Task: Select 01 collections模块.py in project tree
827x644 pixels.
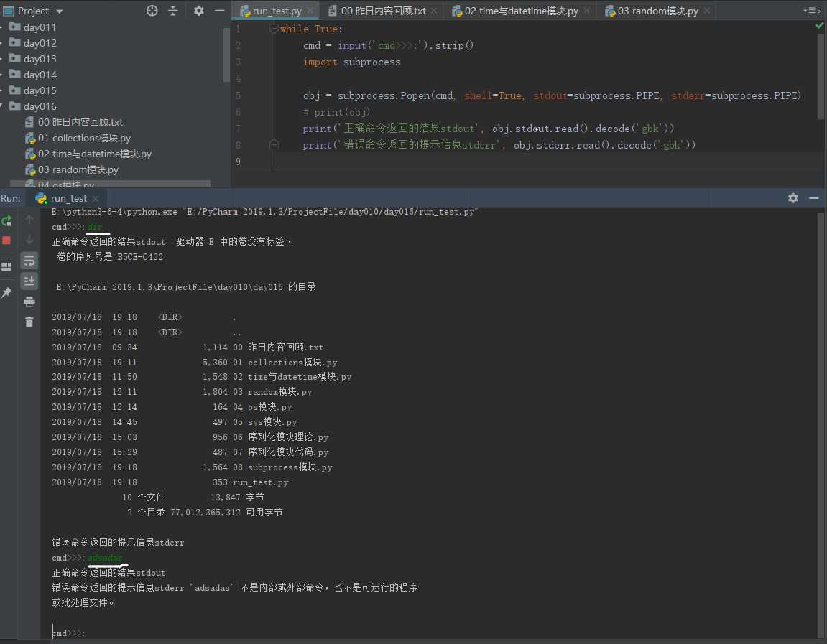Action: pos(78,138)
